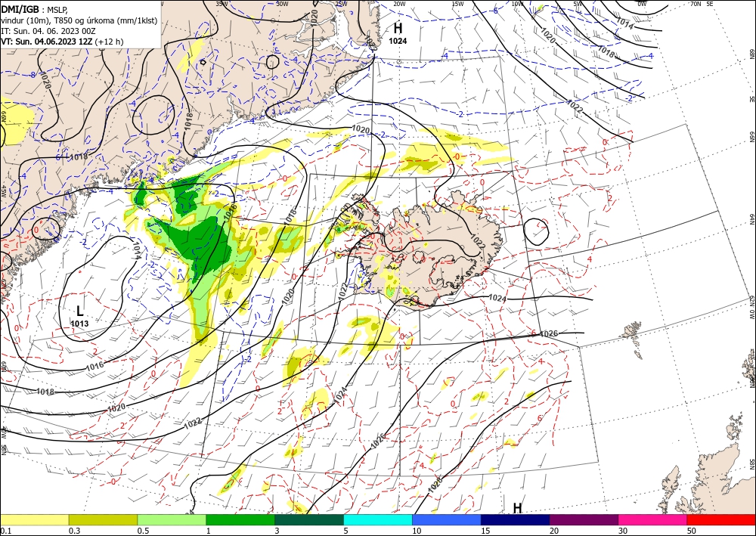
Task: Click the '5W' longitude label
Action: point(578,4)
